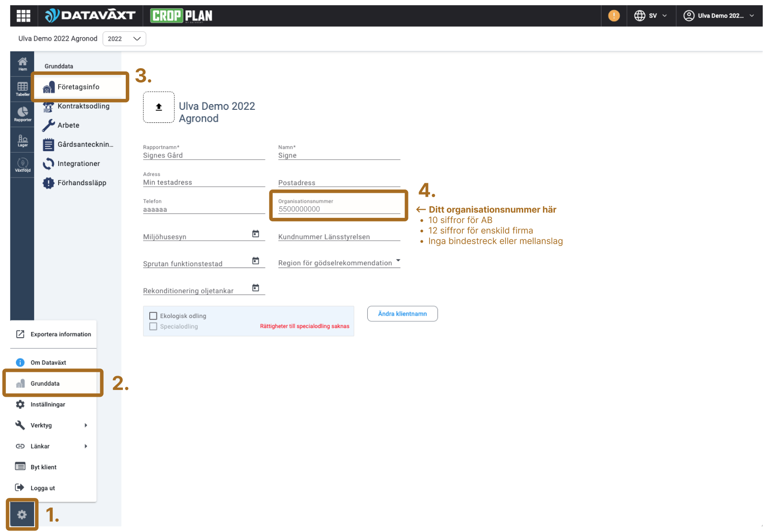Select Exportera information
The height and width of the screenshot is (532, 768).
coord(53,334)
